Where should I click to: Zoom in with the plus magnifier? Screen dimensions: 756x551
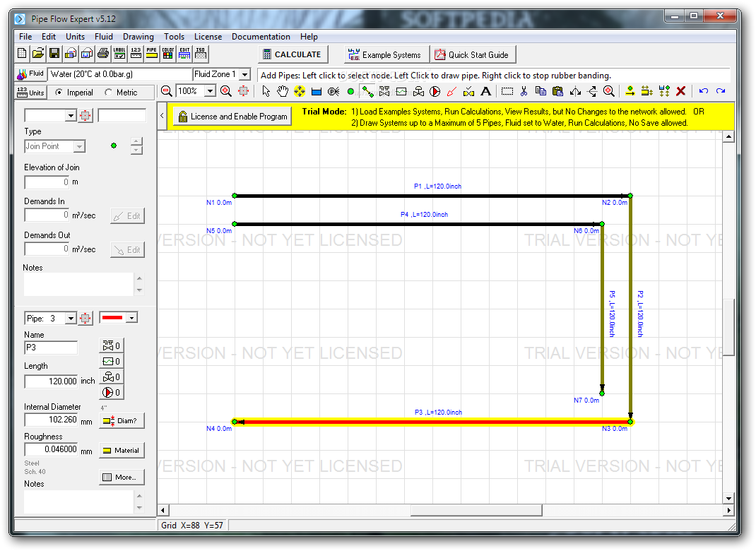pyautogui.click(x=225, y=91)
